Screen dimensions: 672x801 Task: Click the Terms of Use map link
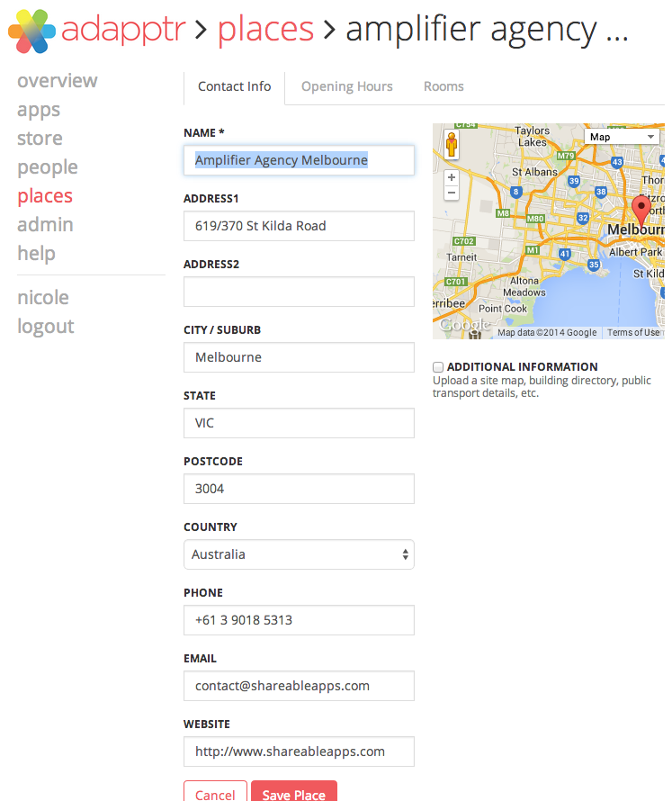click(x=633, y=333)
